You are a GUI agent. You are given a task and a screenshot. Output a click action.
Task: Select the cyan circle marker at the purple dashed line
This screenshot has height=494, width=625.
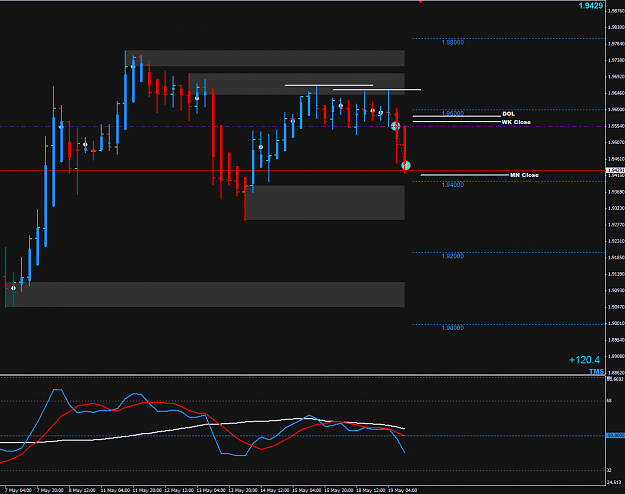(395, 126)
